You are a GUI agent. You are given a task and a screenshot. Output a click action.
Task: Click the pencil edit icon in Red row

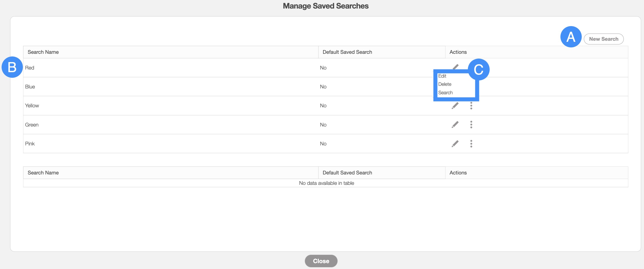pyautogui.click(x=456, y=66)
